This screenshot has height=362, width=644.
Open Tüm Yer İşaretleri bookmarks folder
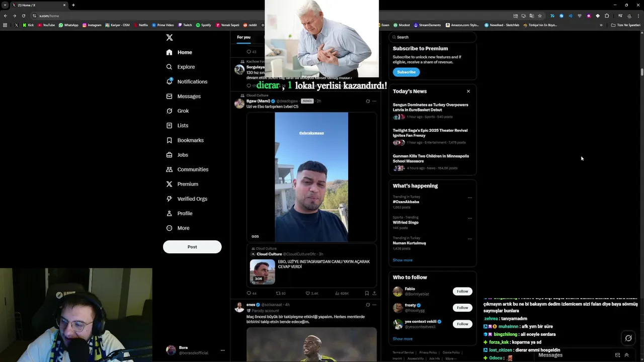point(625,25)
